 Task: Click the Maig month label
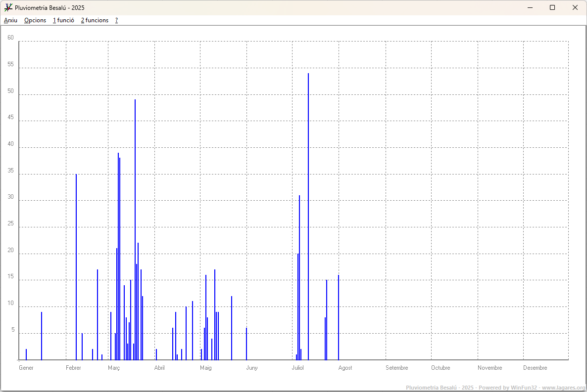click(206, 368)
